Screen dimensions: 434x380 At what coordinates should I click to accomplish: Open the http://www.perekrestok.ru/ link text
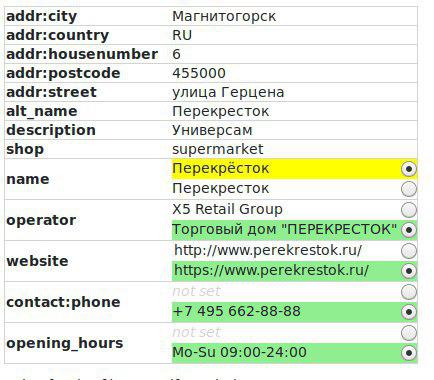268,250
